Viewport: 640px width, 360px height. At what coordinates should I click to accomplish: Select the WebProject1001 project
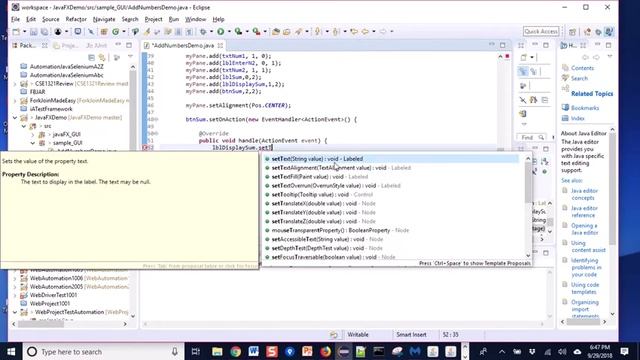click(x=50, y=304)
